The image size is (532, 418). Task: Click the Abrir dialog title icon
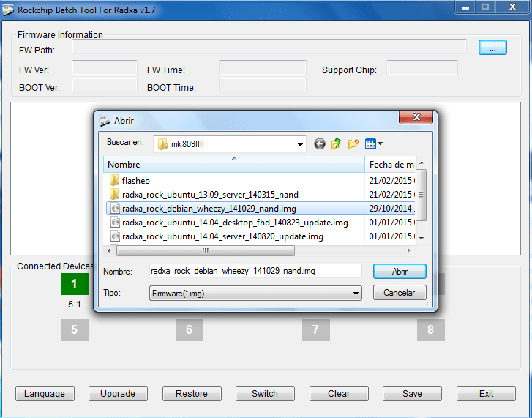click(105, 121)
